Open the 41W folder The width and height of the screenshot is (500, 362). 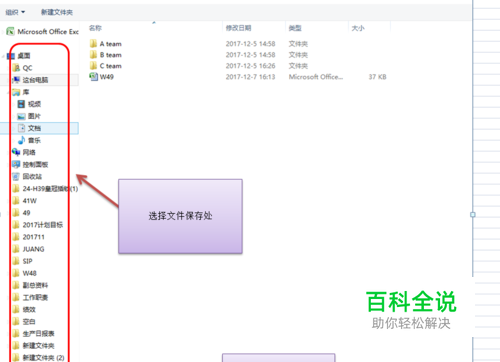tap(25, 201)
